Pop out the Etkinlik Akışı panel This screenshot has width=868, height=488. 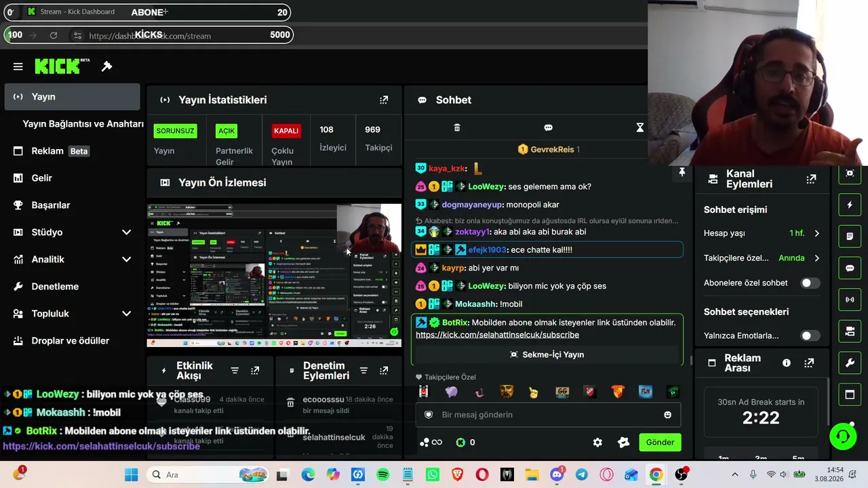[x=255, y=371]
